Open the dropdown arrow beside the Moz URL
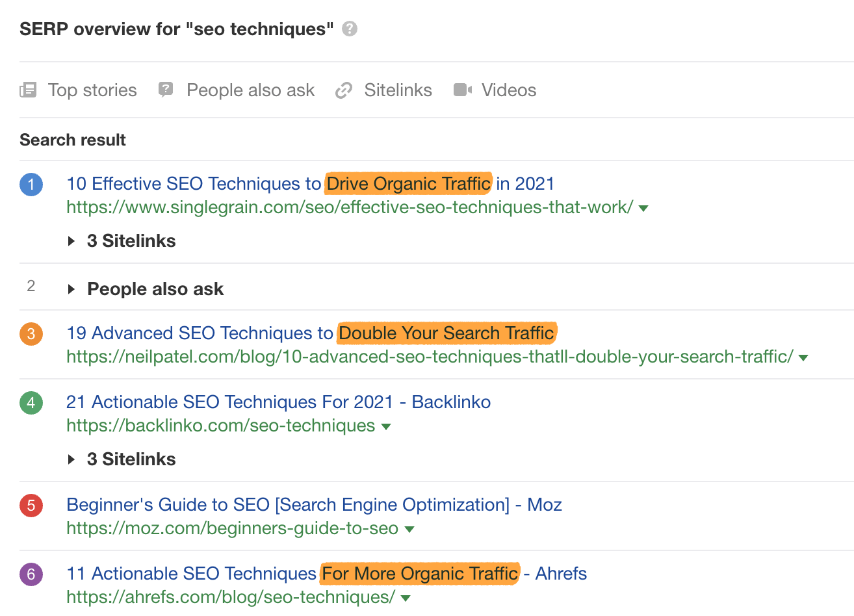The height and width of the screenshot is (616, 854). pos(409,529)
